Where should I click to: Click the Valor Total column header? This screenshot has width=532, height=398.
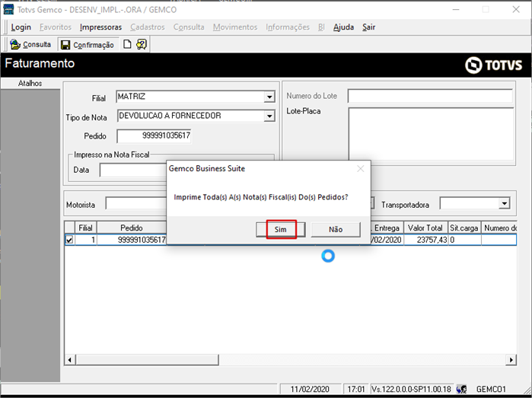tap(425, 228)
